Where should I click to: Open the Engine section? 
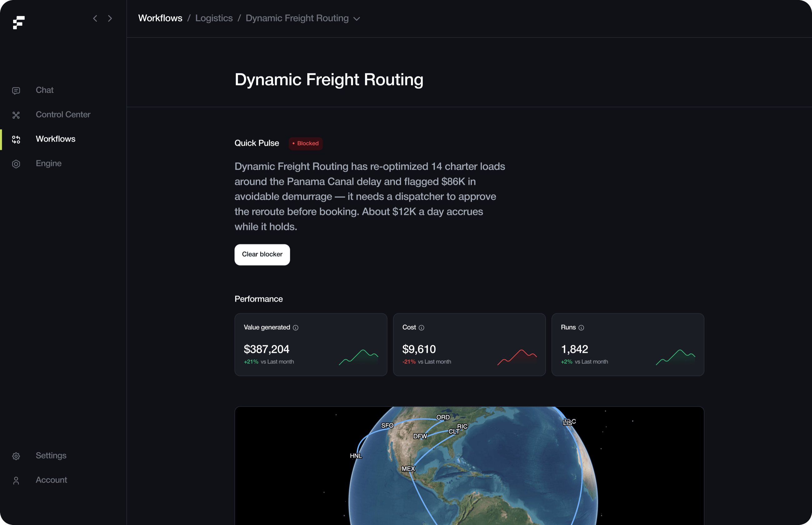pos(49,164)
